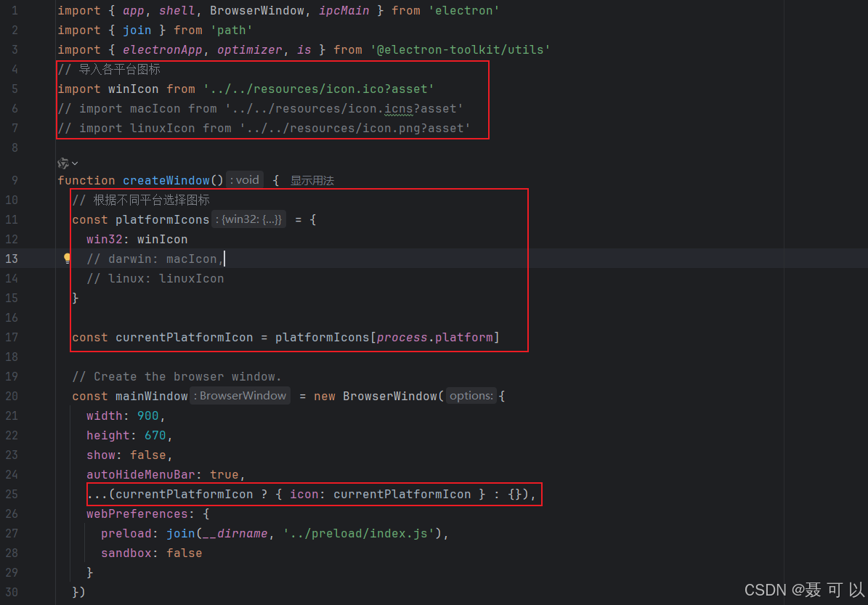Screen dimensions: 868x605
Task: Click the yellow lightbulb quick-fix icon
Action: coord(67,259)
